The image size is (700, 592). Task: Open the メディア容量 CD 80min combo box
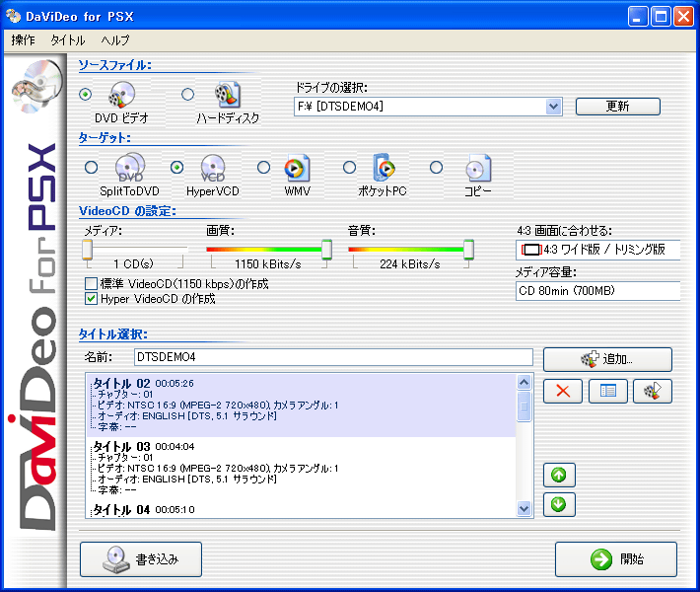point(597,291)
